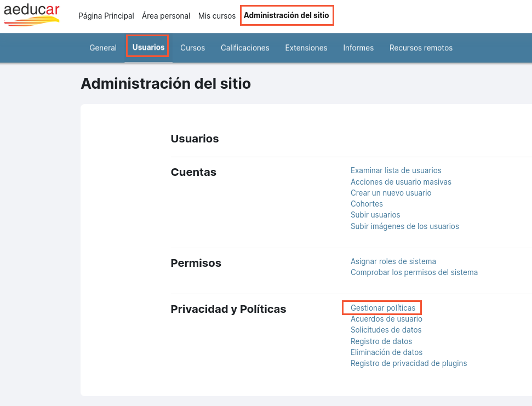The image size is (532, 406).
Task: Switch to the Recursos remotos tab
Action: click(x=421, y=48)
